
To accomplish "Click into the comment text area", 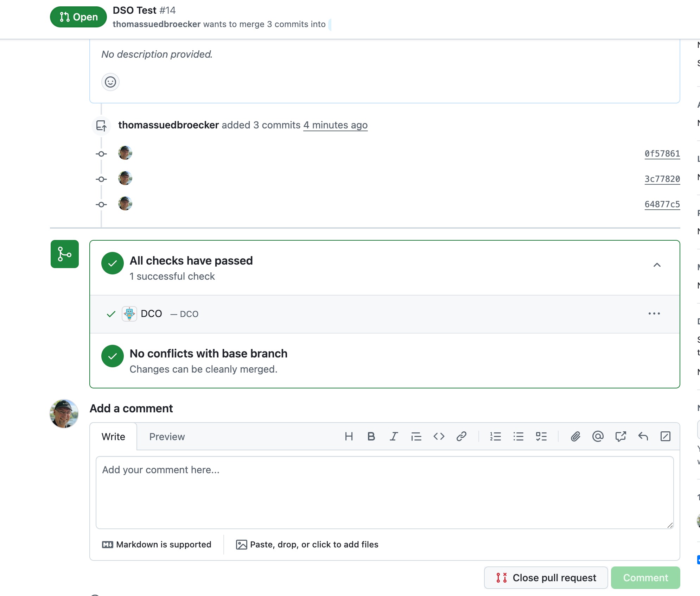I will (x=384, y=493).
